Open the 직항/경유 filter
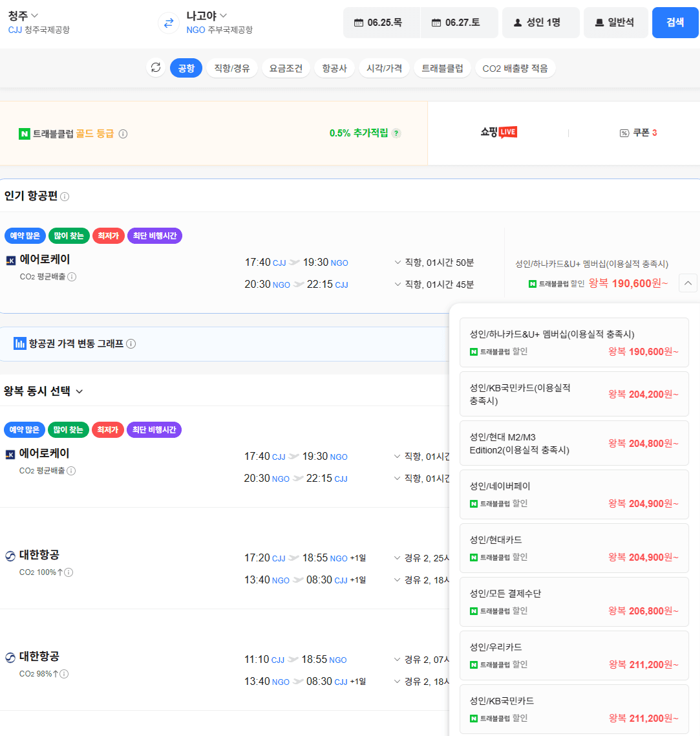700x736 pixels. point(232,68)
